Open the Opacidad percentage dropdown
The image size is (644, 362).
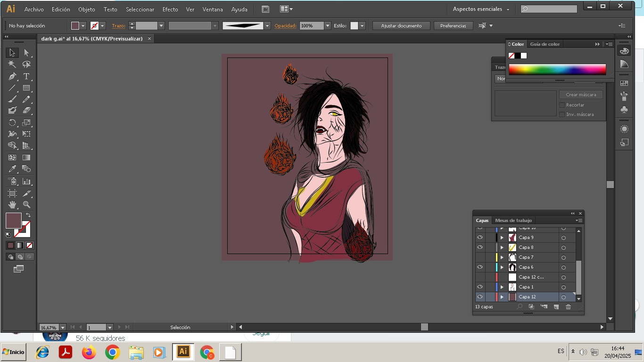coord(328,26)
